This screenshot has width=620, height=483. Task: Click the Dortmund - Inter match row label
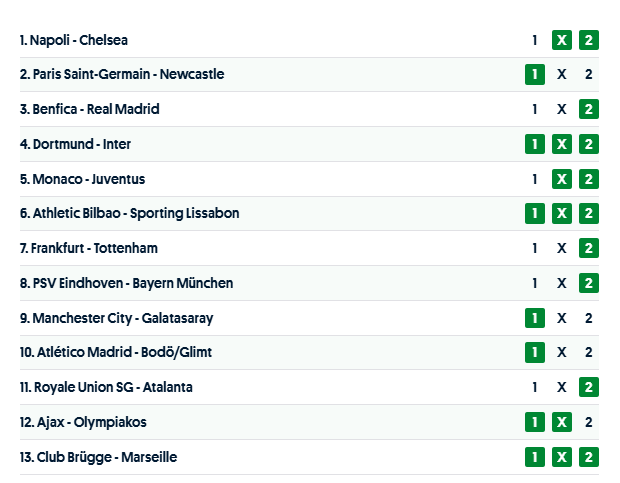point(75,144)
